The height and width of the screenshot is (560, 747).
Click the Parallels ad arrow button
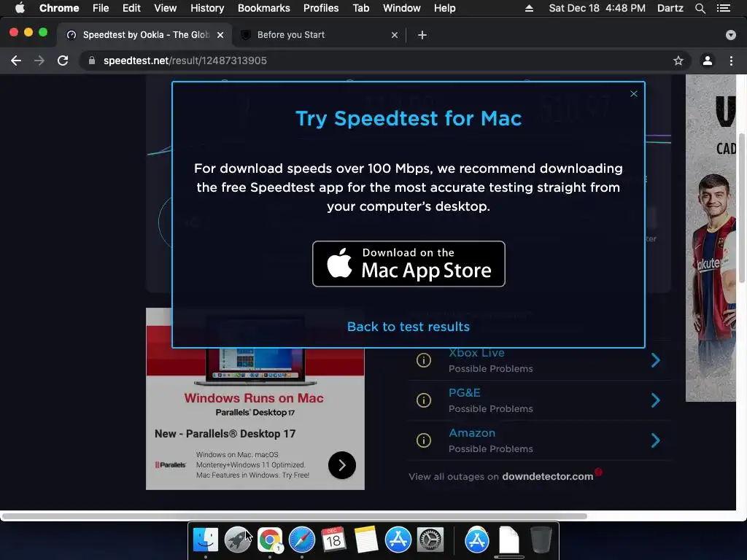[341, 465]
